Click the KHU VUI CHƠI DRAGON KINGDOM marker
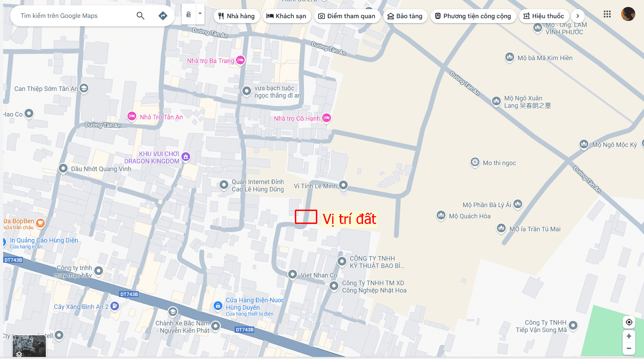Screen dimensions: 644x359 [186, 157]
